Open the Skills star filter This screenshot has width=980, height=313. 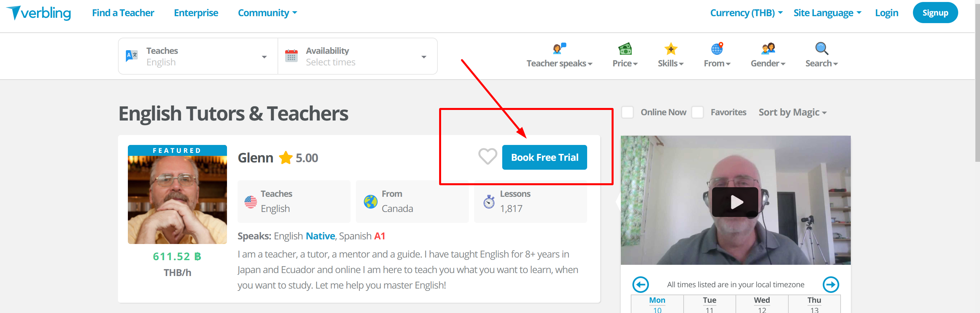click(670, 55)
